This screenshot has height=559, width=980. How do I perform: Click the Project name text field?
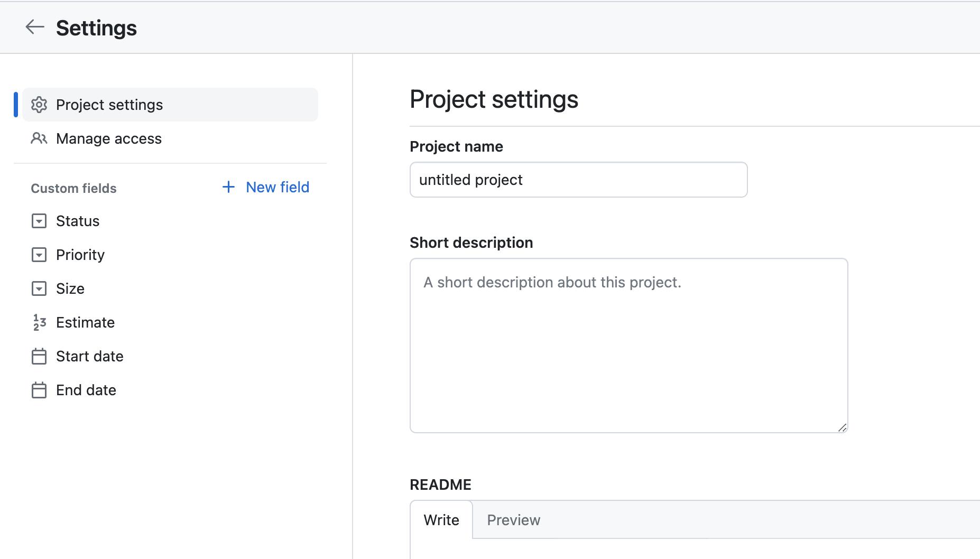pos(578,180)
